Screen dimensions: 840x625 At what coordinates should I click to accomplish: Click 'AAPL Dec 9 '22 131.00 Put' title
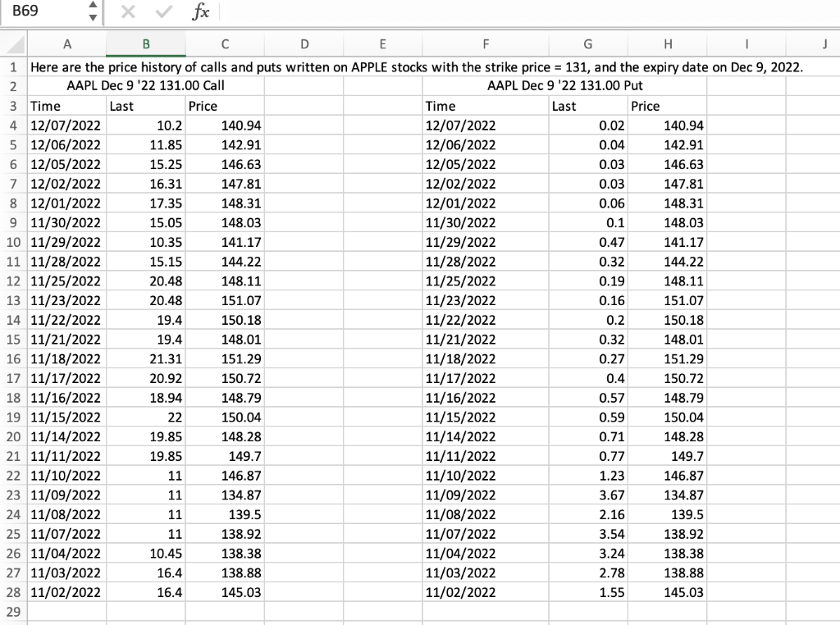pos(564,85)
